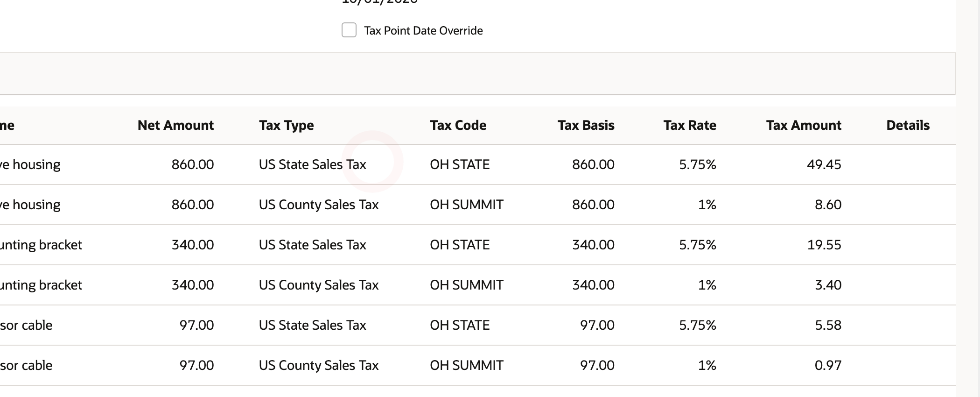Select tax amount 3.40 cell
The height and width of the screenshot is (397, 980).
[x=828, y=285]
